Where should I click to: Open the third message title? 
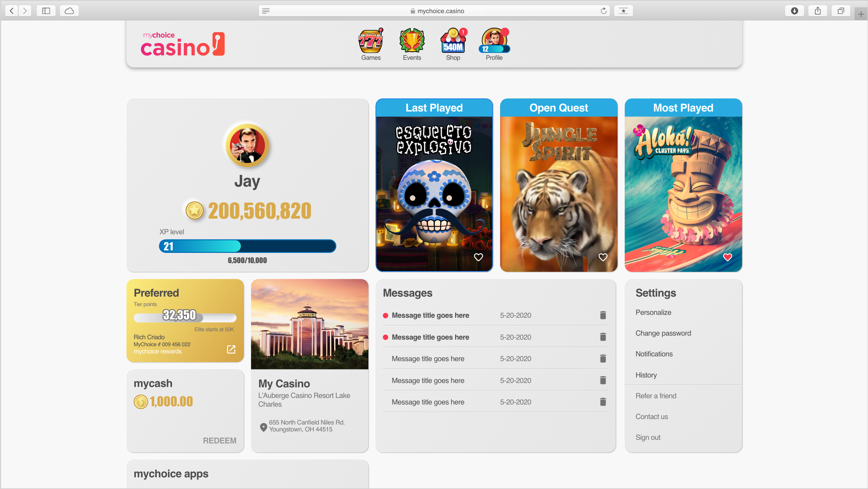tap(428, 359)
